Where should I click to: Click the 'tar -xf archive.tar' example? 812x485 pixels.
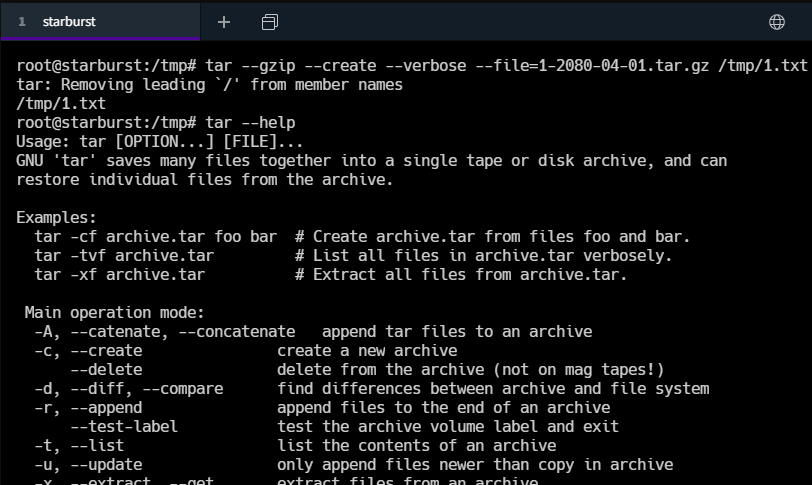(120, 274)
